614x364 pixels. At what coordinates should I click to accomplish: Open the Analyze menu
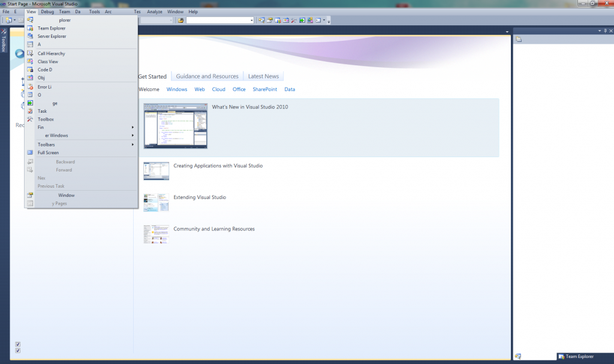(x=155, y=12)
